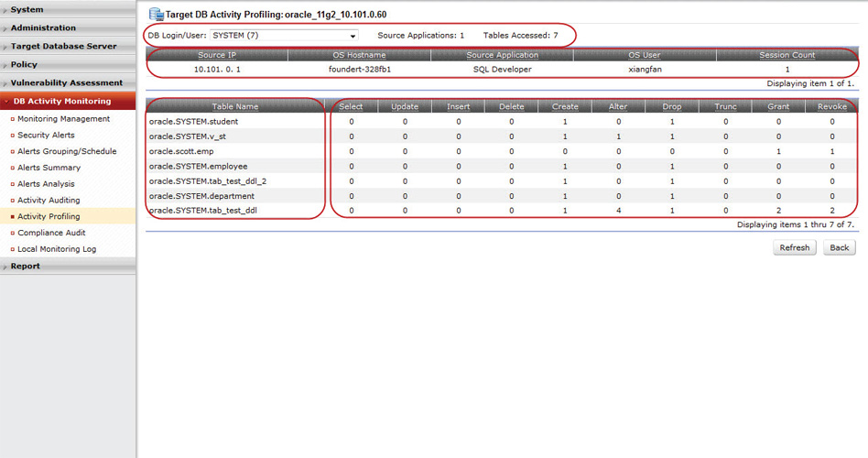Screen dimensions: 868x458
Task: Open Security Alerts
Action: click(x=46, y=136)
